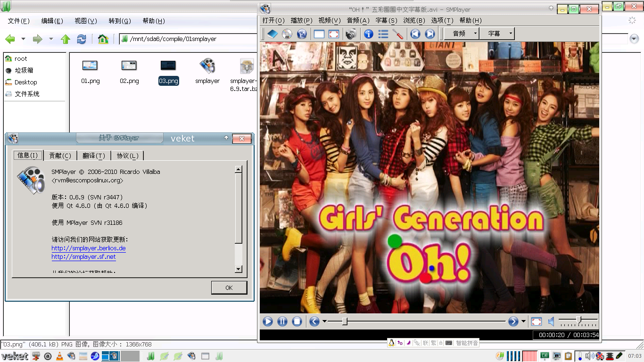Go to home folder in file manager

click(103, 39)
